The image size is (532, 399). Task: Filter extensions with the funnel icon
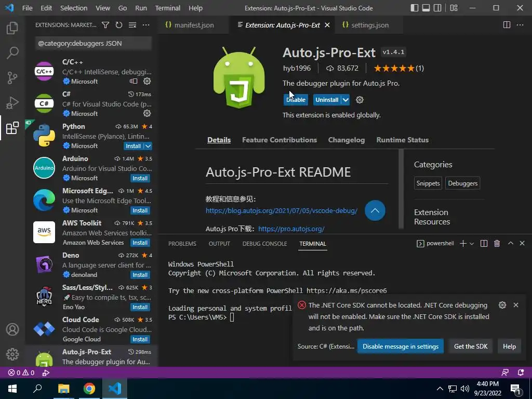[x=105, y=25]
